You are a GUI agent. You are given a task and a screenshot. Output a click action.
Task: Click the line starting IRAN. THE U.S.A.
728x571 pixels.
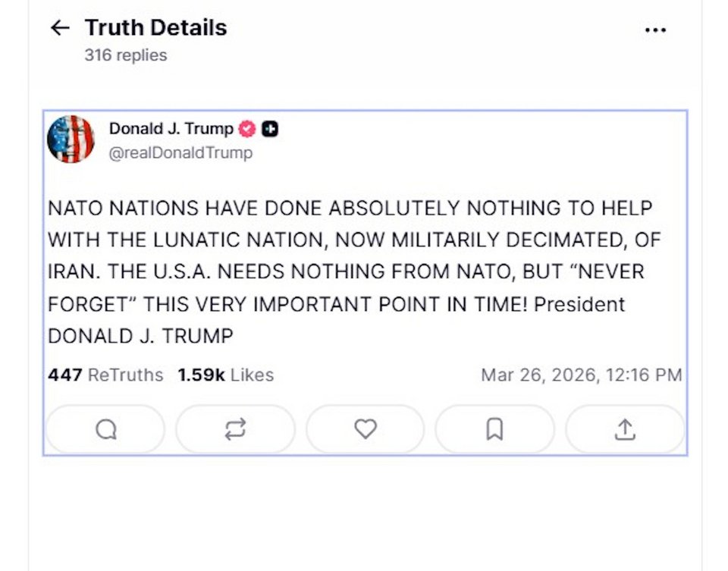tap(345, 271)
